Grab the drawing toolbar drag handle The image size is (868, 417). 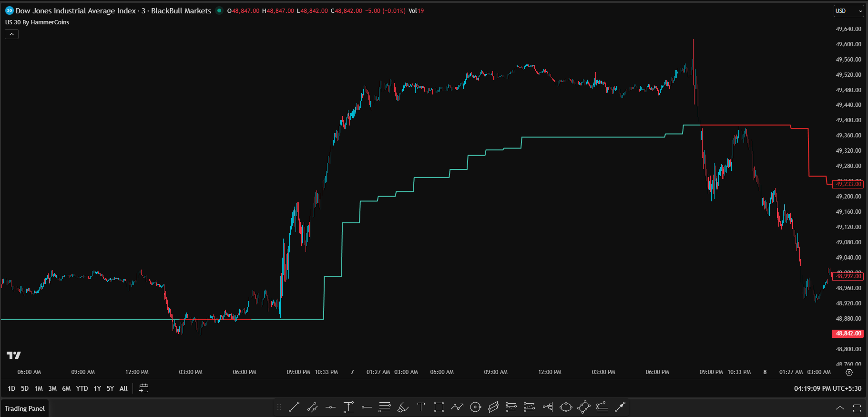pyautogui.click(x=279, y=407)
